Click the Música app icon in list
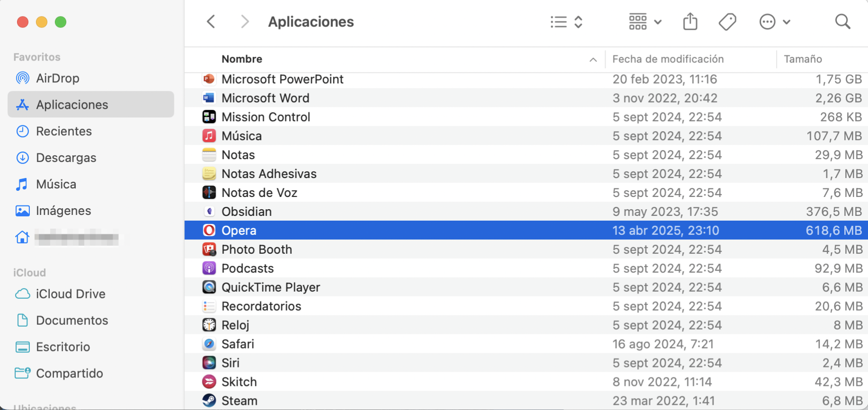Image resolution: width=868 pixels, height=410 pixels. pos(209,136)
